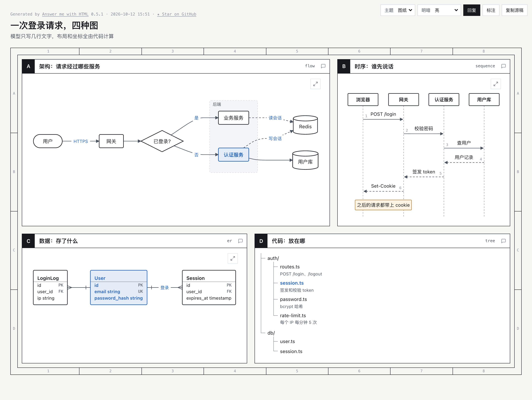The height and width of the screenshot is (400, 532).
Task: Click the 已登录? decision diamond
Action: (x=162, y=141)
